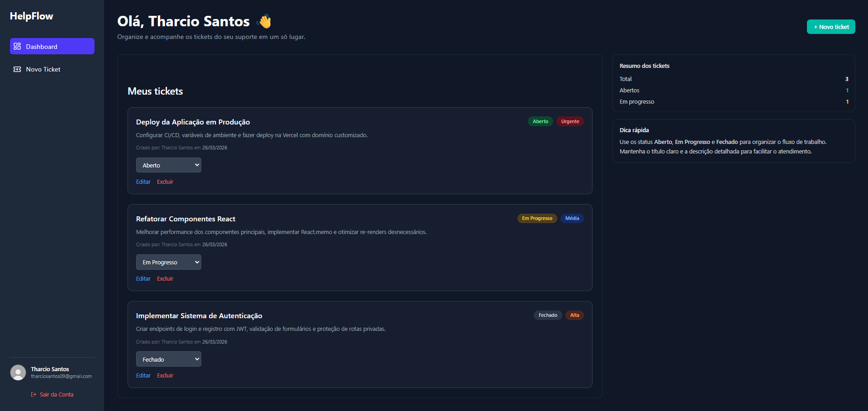
Task: Click the logout arrow icon beside Sair da Conta
Action: [33, 394]
